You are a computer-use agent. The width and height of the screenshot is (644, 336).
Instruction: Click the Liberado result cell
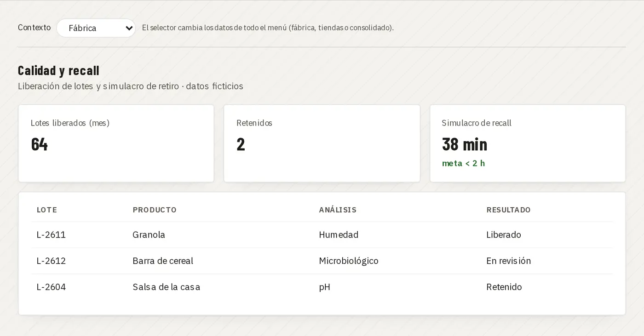(x=504, y=235)
